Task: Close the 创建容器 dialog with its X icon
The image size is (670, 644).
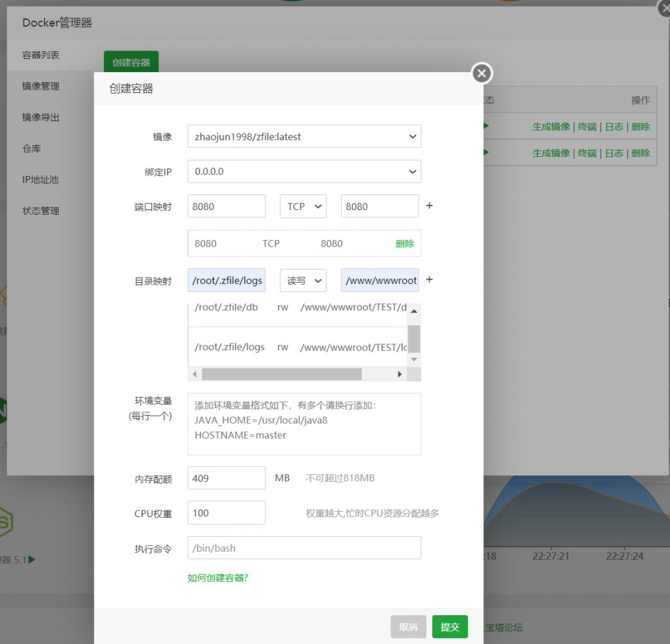Action: (x=482, y=73)
